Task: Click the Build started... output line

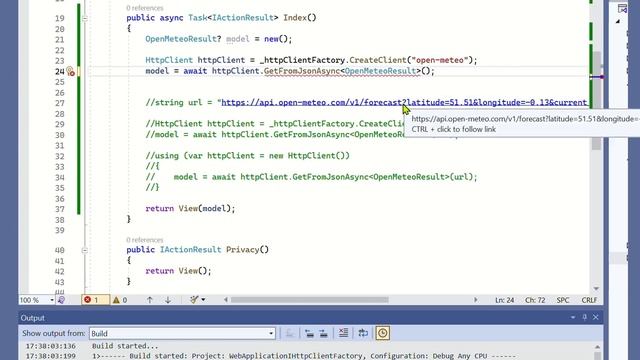Action: [x=125, y=346]
